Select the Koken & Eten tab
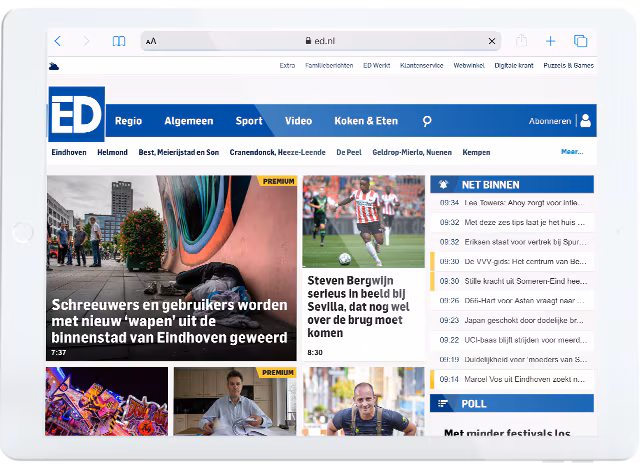640x470 pixels. tap(365, 121)
